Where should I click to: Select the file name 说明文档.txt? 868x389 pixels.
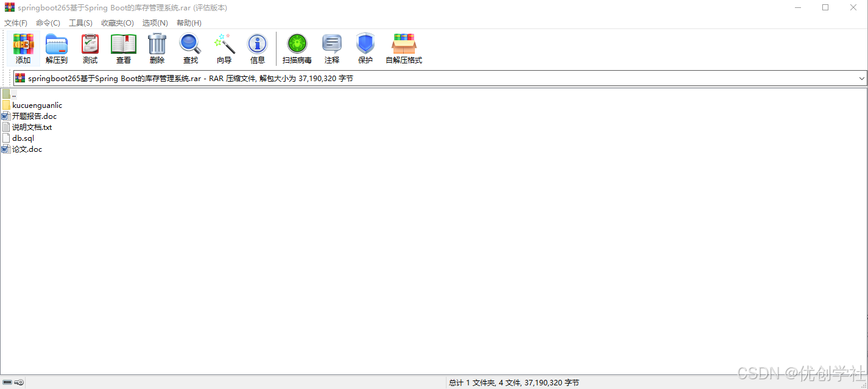click(32, 127)
